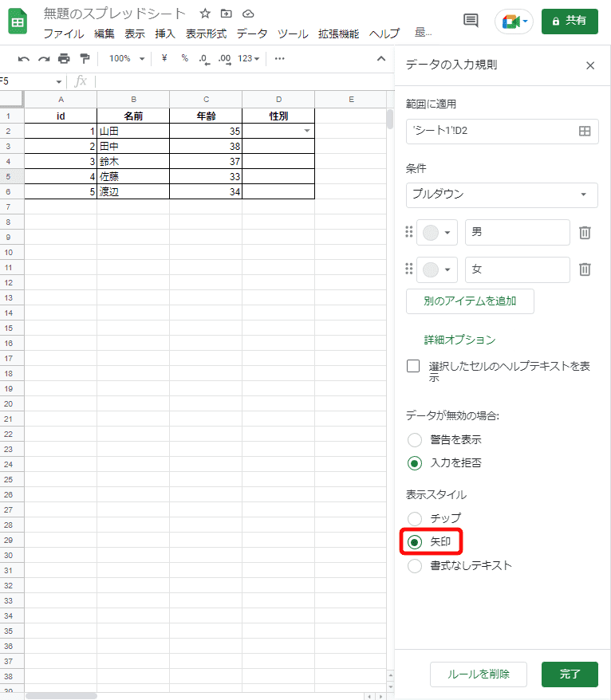Select the 入力を拒否 radio option
Image resolution: width=611 pixels, height=700 pixels.
point(415,463)
